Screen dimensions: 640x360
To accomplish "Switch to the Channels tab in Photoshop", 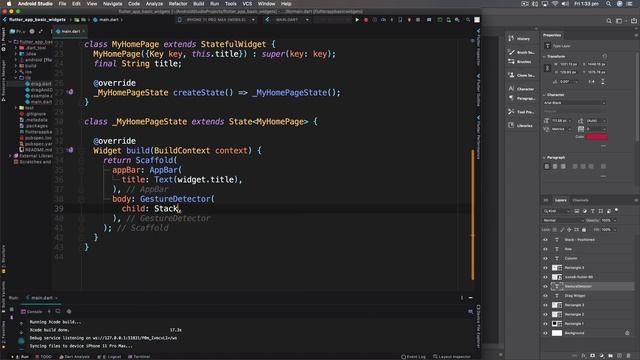I will coord(580,200).
